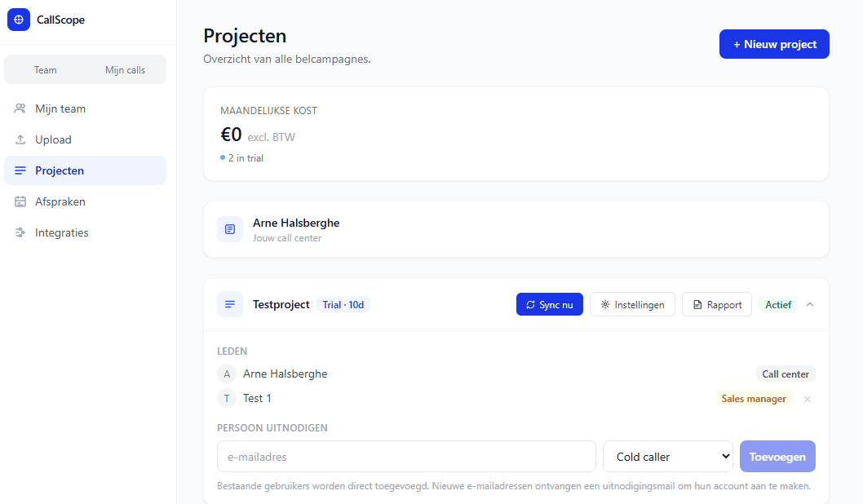Switch to the Team tab
The height and width of the screenshot is (504, 863).
pos(45,70)
